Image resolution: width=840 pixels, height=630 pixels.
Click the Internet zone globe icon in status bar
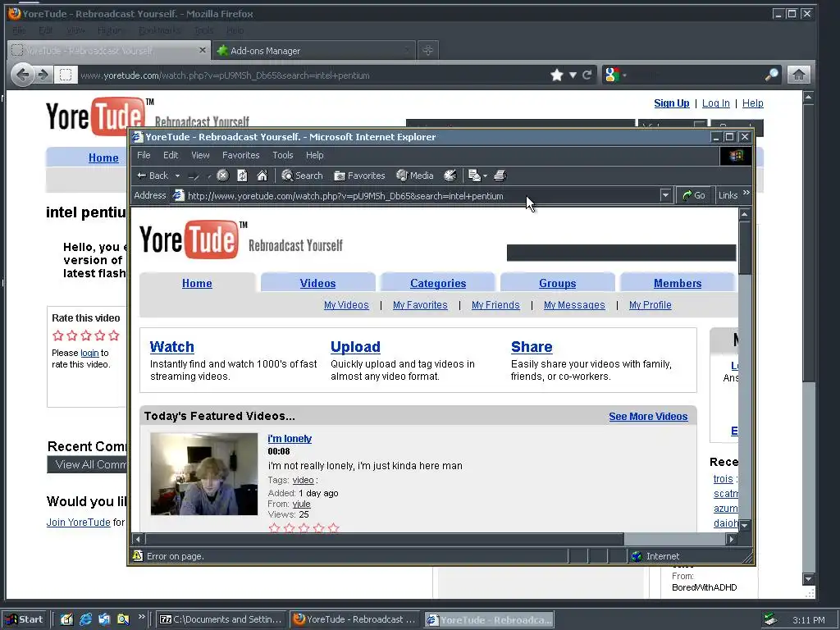click(637, 557)
